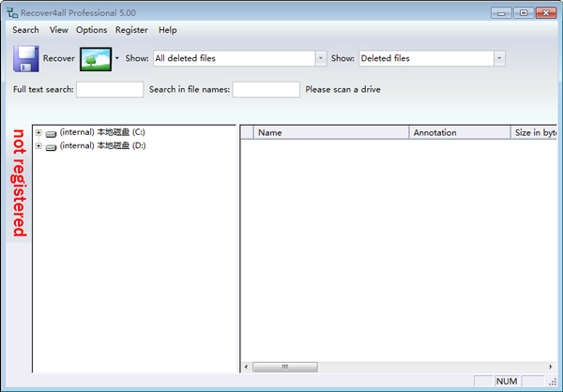Image resolution: width=563 pixels, height=392 pixels.
Task: Focus the Search in file names field
Action: point(266,89)
